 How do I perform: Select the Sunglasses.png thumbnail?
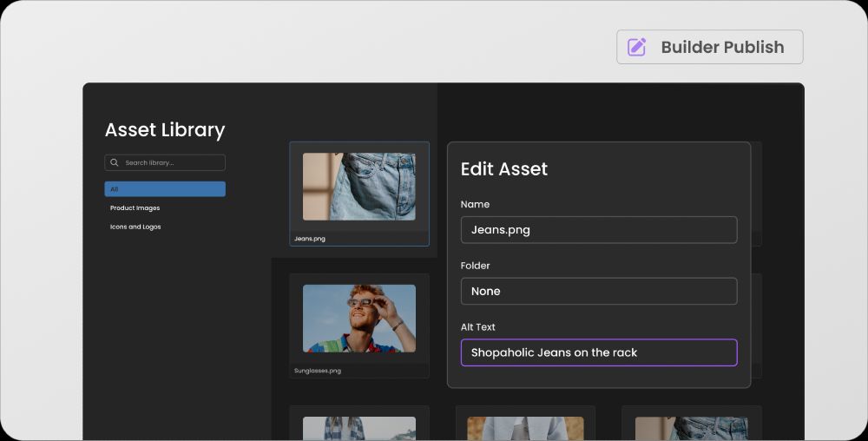(359, 319)
